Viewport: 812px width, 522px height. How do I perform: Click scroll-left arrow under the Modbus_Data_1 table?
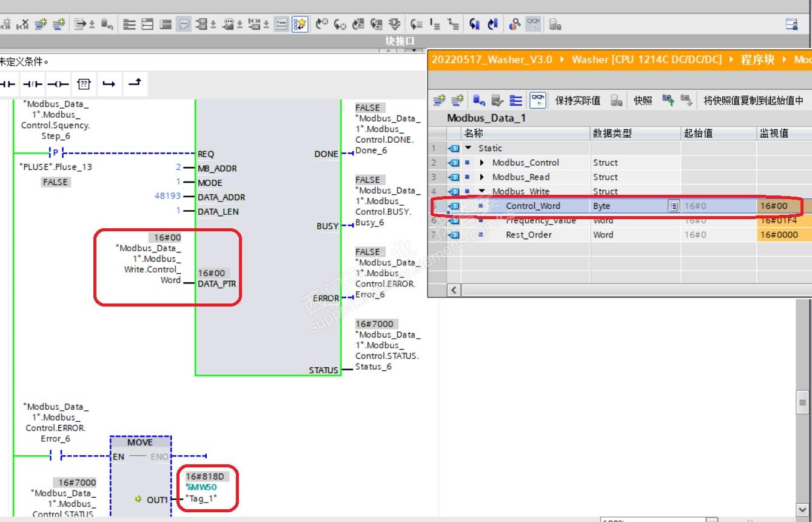click(454, 290)
